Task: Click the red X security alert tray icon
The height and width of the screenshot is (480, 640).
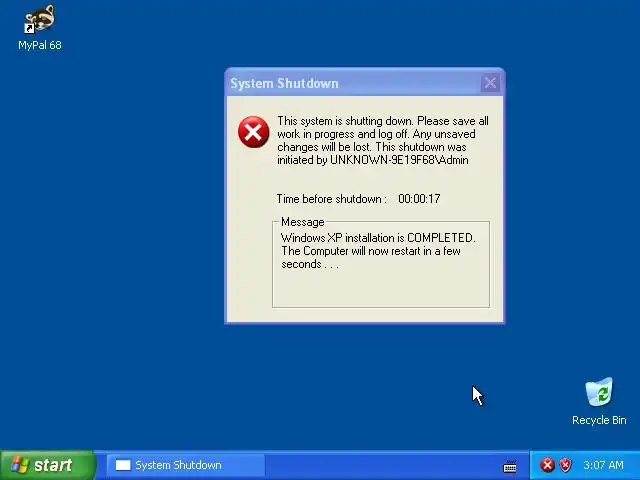Action: (x=547, y=465)
